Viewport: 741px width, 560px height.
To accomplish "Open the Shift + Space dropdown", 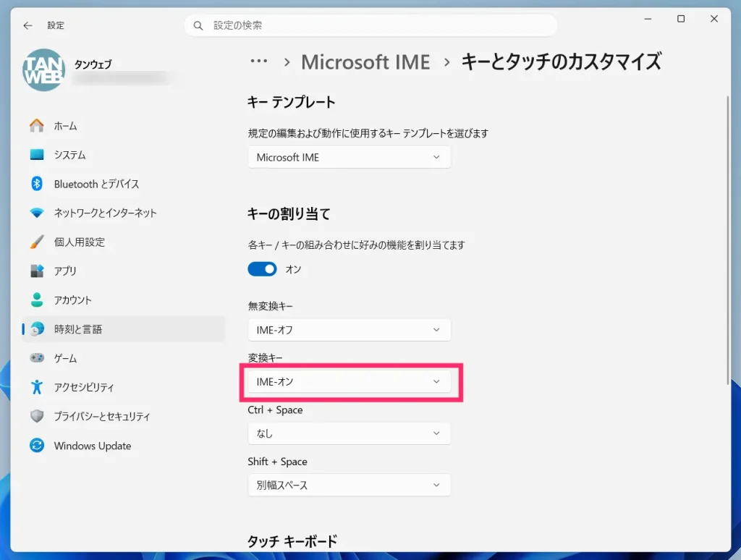I will [350, 485].
